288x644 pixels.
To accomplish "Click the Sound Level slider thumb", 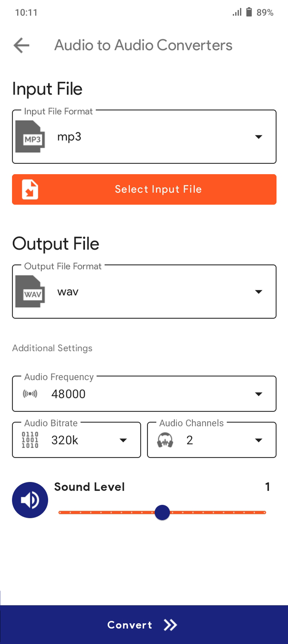I will [162, 512].
